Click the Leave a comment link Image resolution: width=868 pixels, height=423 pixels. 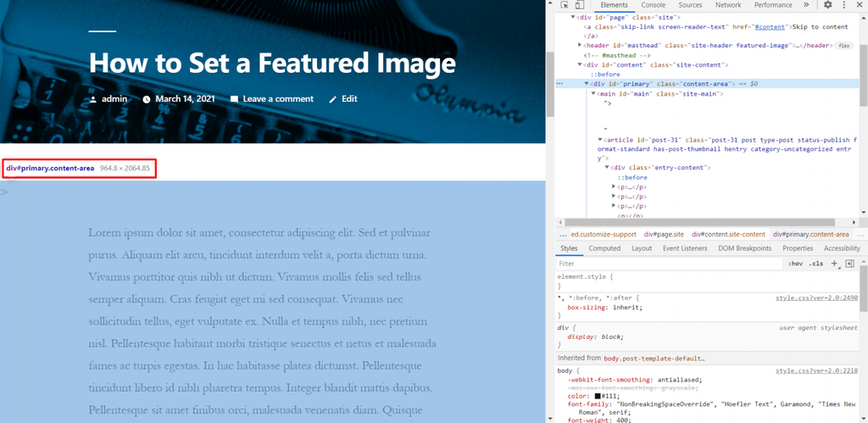pyautogui.click(x=278, y=99)
